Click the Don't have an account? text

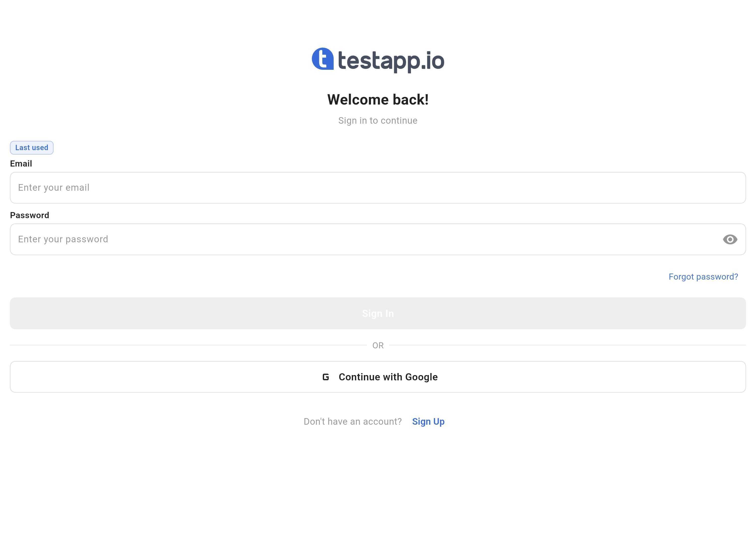pyautogui.click(x=353, y=421)
